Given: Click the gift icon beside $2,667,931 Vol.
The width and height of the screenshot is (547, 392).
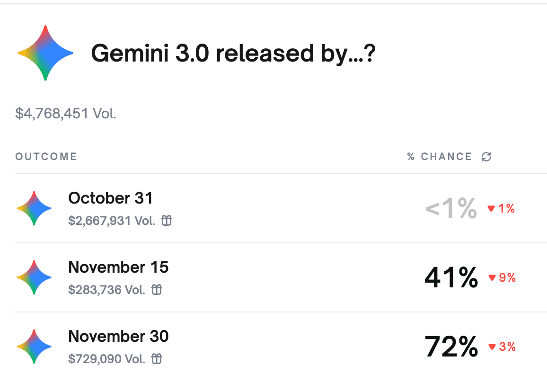Looking at the screenshot, I should (x=167, y=221).
